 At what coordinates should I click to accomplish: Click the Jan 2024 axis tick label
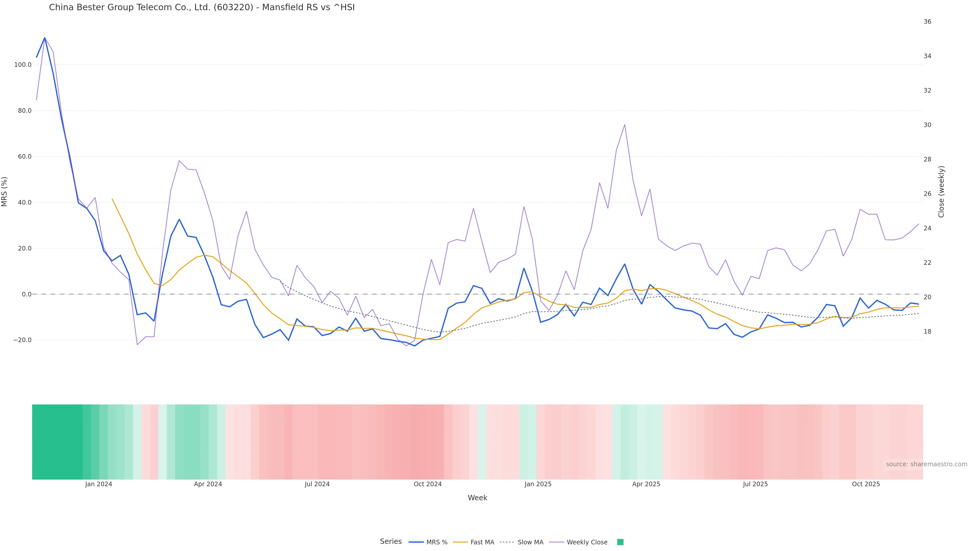click(99, 484)
